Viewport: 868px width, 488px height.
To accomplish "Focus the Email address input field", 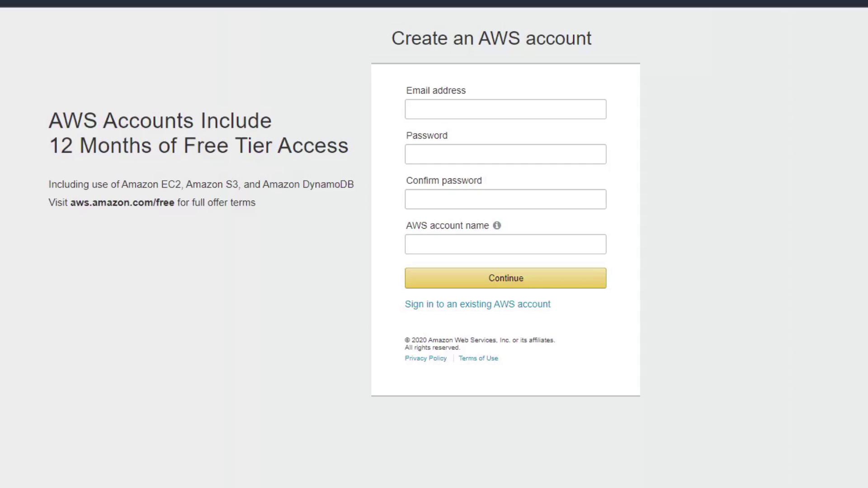I will click(x=505, y=109).
